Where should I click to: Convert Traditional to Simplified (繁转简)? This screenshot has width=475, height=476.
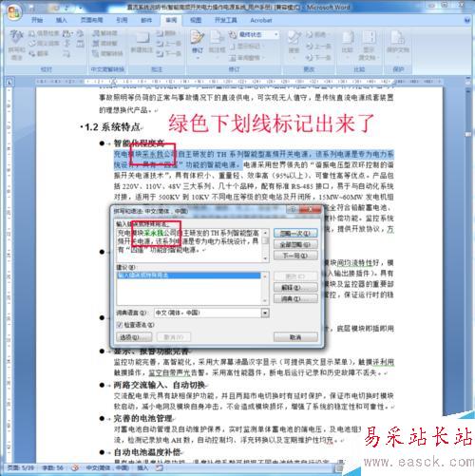click(x=104, y=33)
